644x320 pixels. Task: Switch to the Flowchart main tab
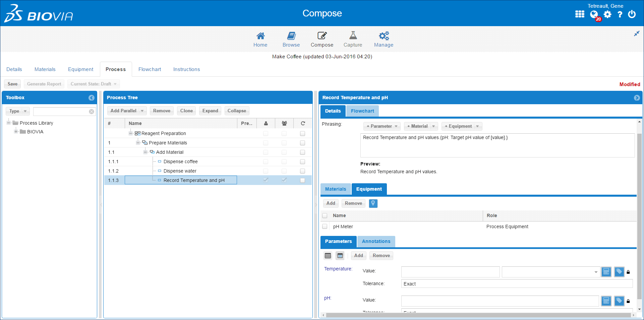click(x=150, y=69)
